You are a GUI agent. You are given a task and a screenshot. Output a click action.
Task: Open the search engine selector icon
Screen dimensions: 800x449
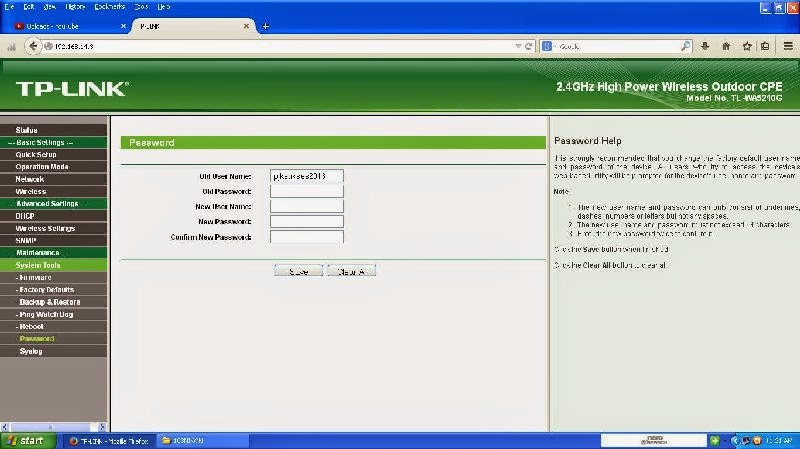tap(547, 46)
